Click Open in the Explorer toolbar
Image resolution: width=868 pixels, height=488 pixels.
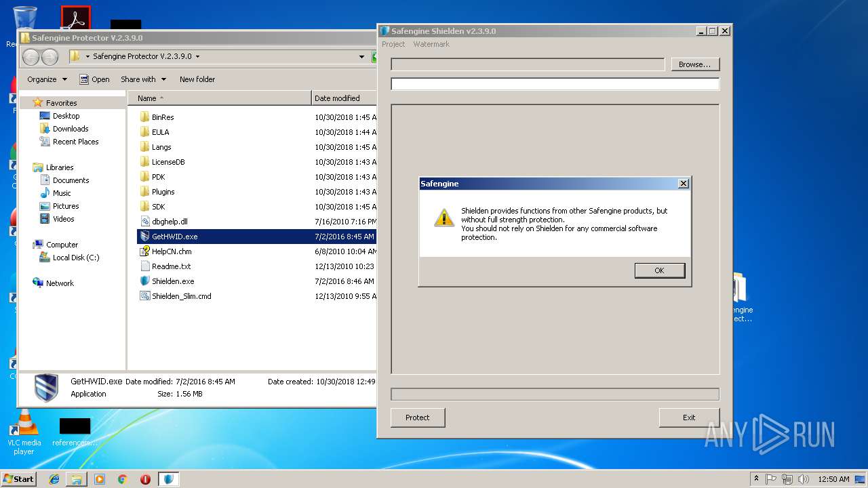coord(94,79)
